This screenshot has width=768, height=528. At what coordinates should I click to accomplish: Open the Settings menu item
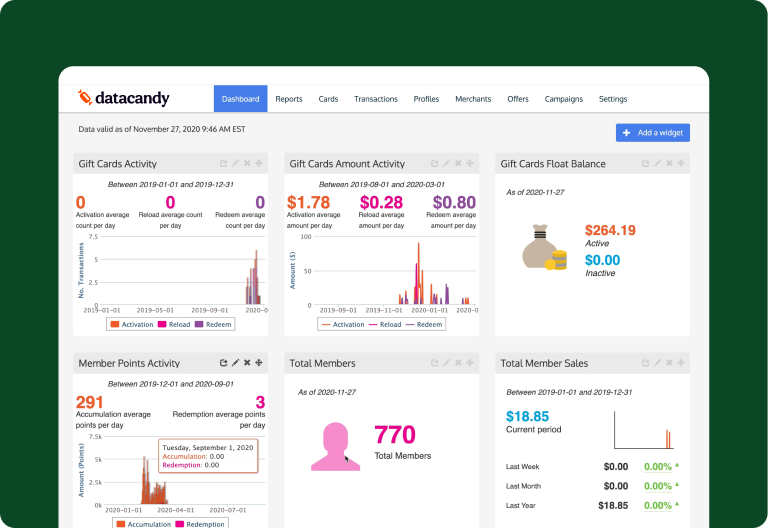click(x=613, y=99)
